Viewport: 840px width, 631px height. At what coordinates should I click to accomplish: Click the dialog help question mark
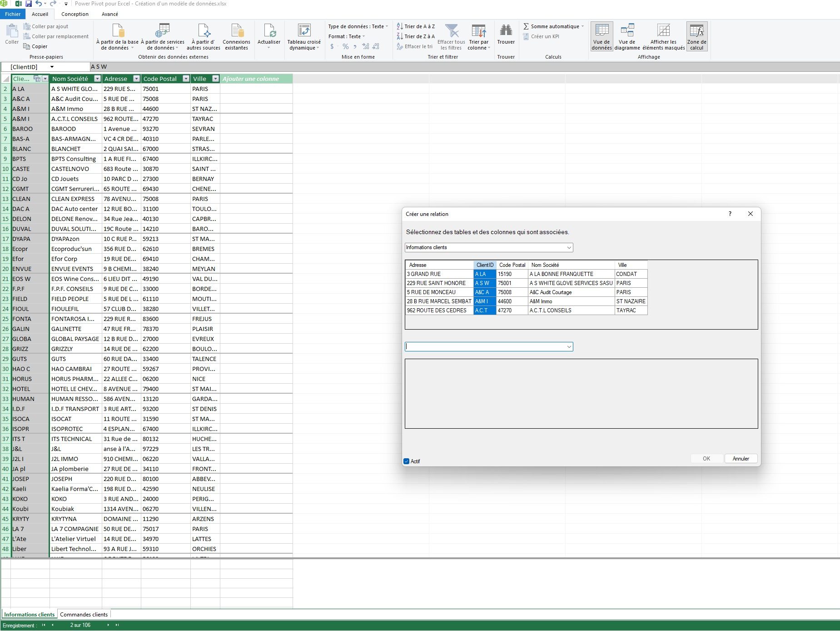click(730, 214)
